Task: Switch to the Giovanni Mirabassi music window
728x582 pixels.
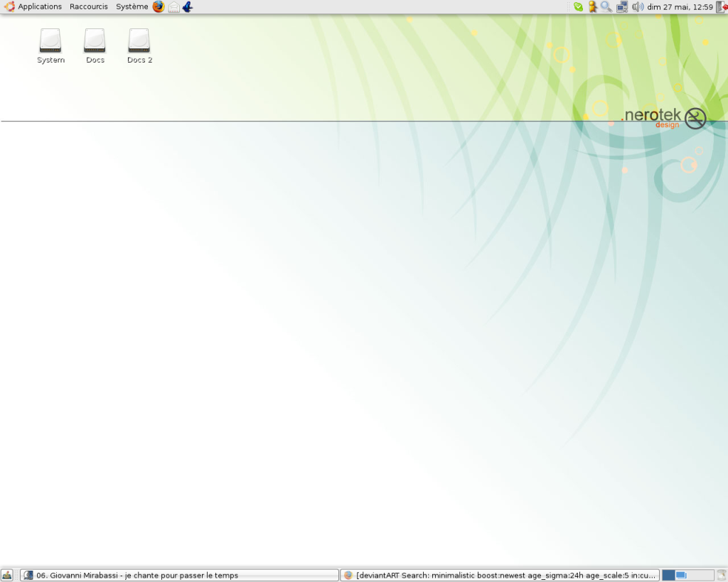Action: pos(179,575)
